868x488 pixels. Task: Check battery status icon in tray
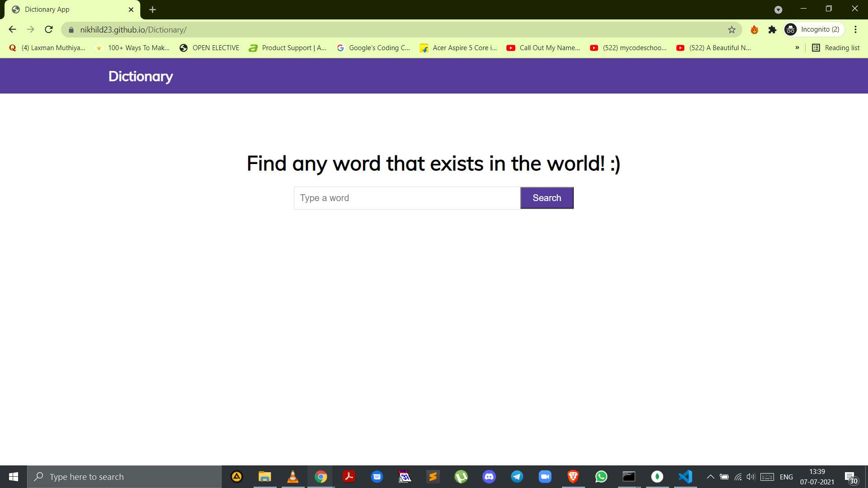click(x=724, y=477)
